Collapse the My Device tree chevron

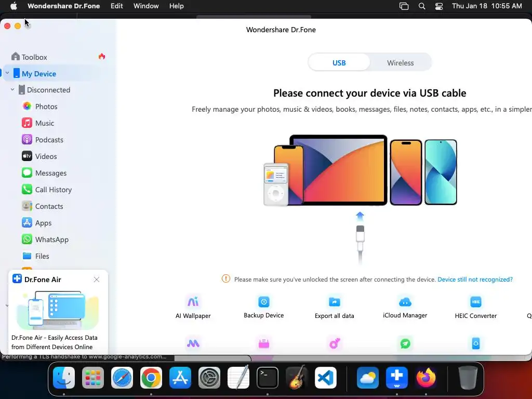click(x=7, y=73)
